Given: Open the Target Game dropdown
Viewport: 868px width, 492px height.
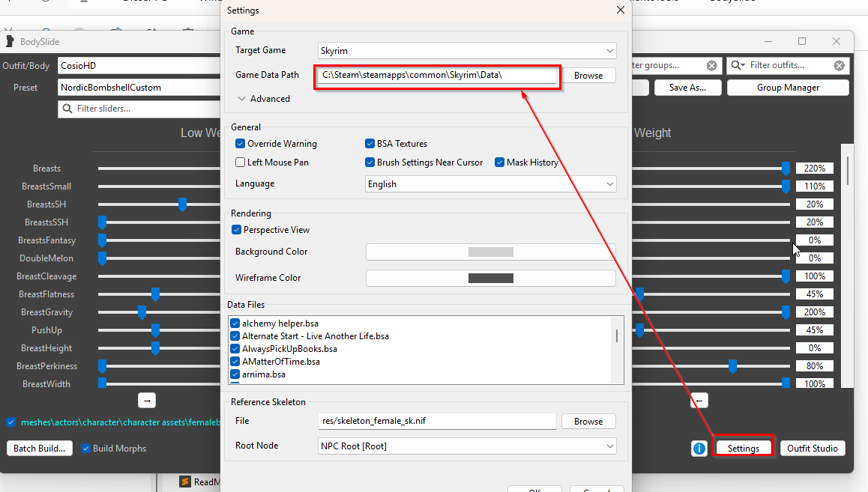Looking at the screenshot, I should tap(467, 51).
